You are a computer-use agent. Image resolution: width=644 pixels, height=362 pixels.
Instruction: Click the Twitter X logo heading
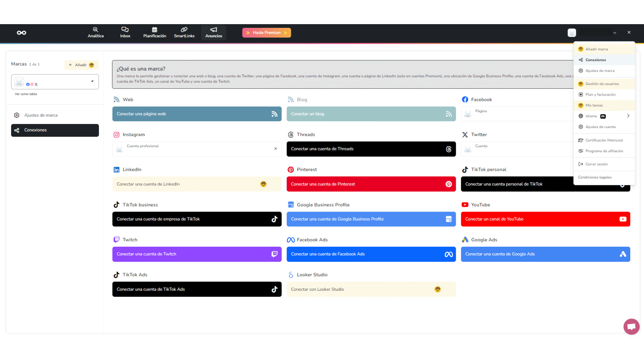(x=465, y=135)
